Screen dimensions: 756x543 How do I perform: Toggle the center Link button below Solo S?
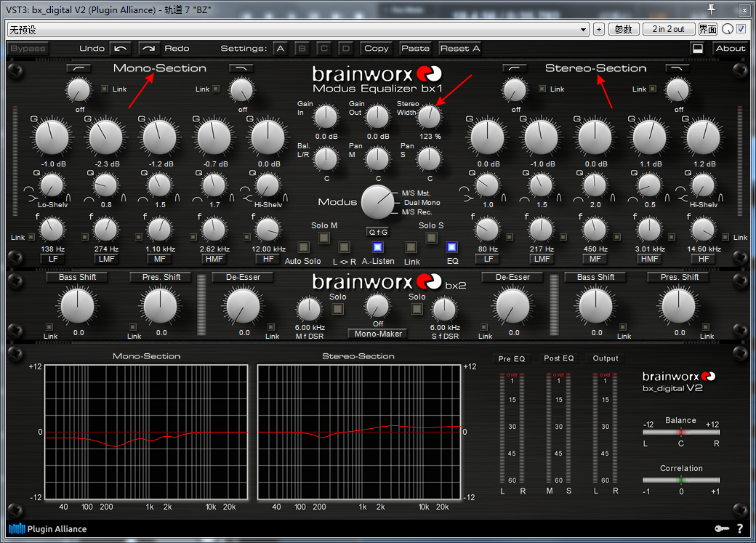click(x=411, y=247)
